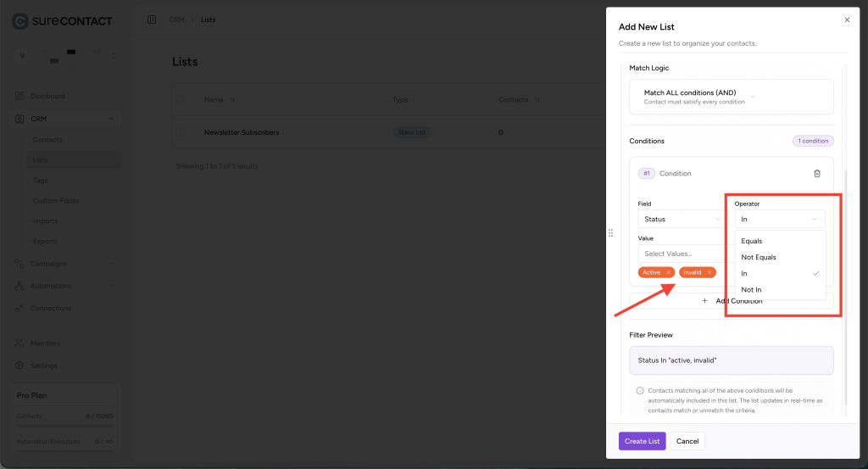868x469 pixels.
Task: Choose Not Equals operator option
Action: 758,257
